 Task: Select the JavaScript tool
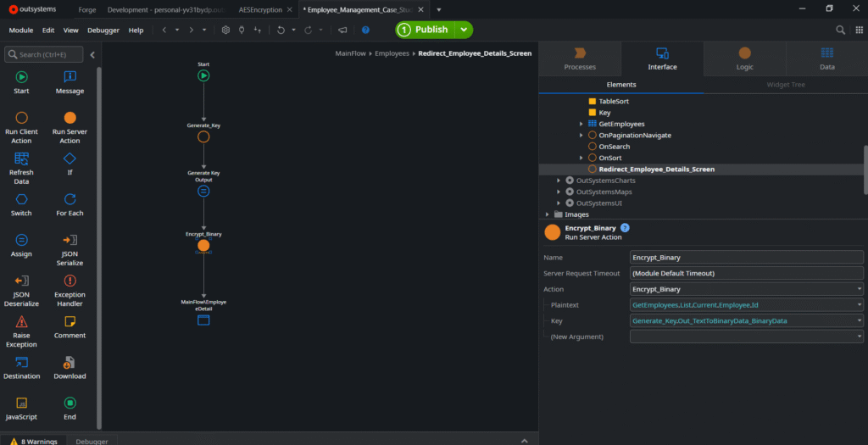(x=21, y=409)
